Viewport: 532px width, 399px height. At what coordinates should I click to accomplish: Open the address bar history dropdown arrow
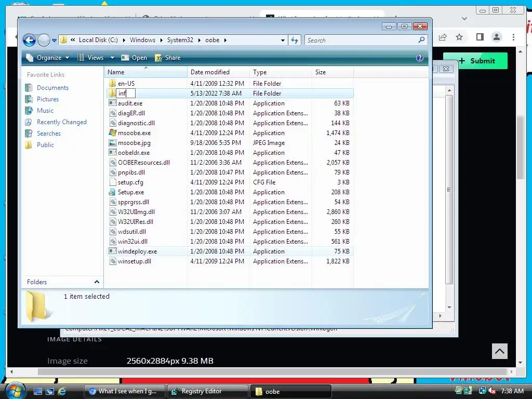pos(283,41)
